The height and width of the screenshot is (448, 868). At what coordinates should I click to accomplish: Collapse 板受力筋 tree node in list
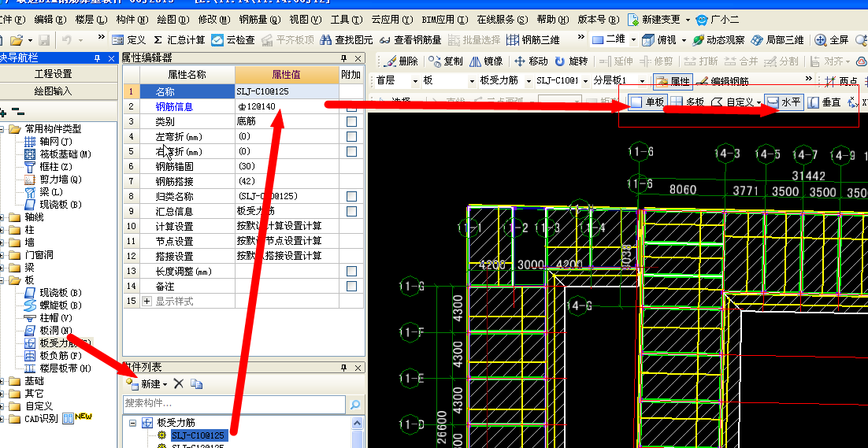point(132,423)
